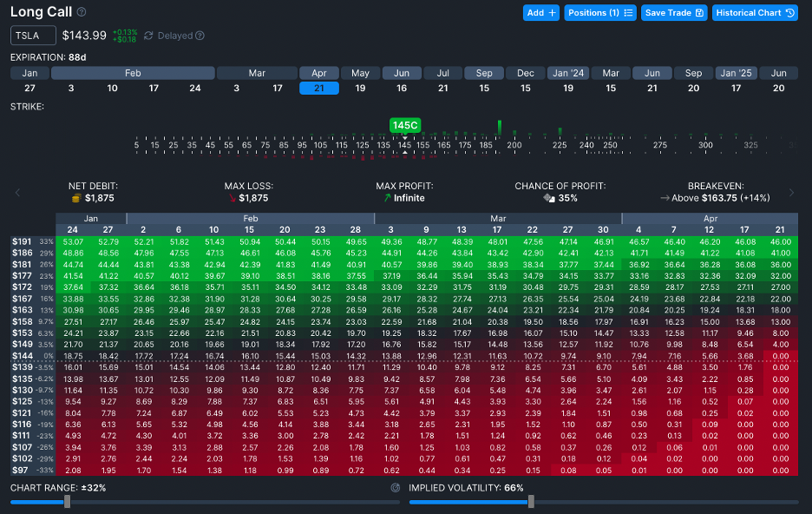812x514 pixels.
Task: Click cell value 27.00 in $172 row
Action: click(x=781, y=287)
